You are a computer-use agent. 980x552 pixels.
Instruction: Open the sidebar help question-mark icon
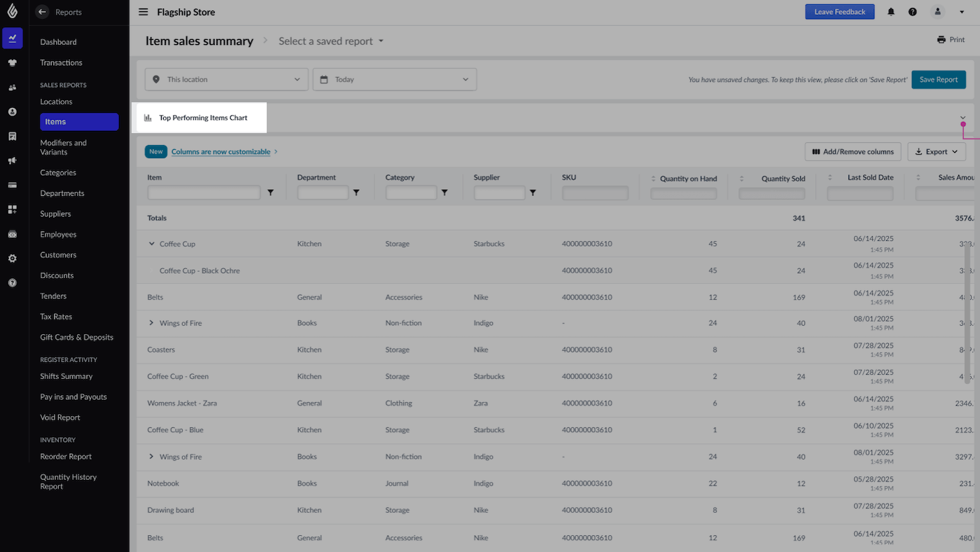coord(12,283)
